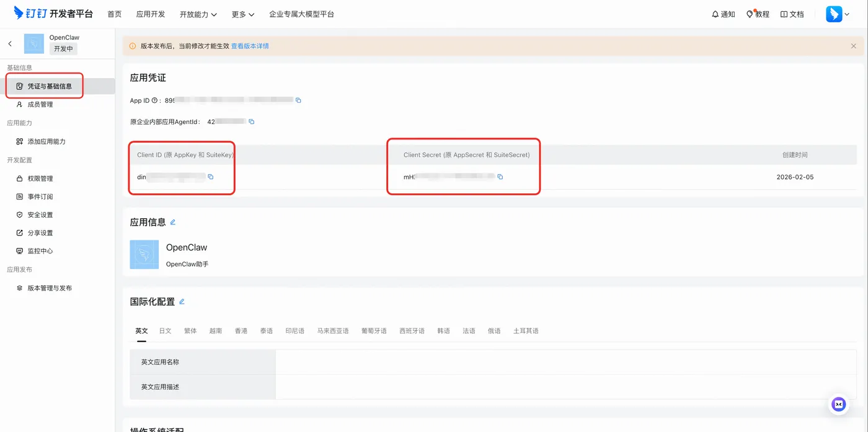
Task: Select the 马来西亚语 language tab
Action: coord(333,331)
